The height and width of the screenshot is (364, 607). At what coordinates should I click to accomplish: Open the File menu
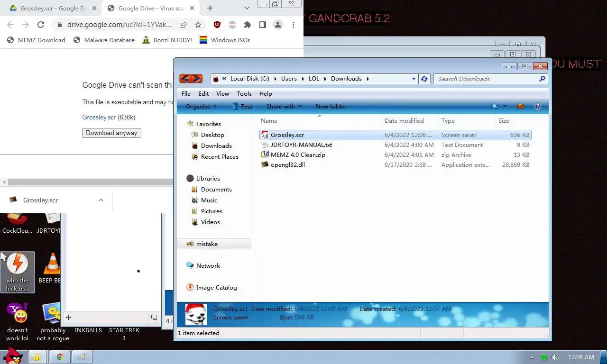pyautogui.click(x=186, y=93)
